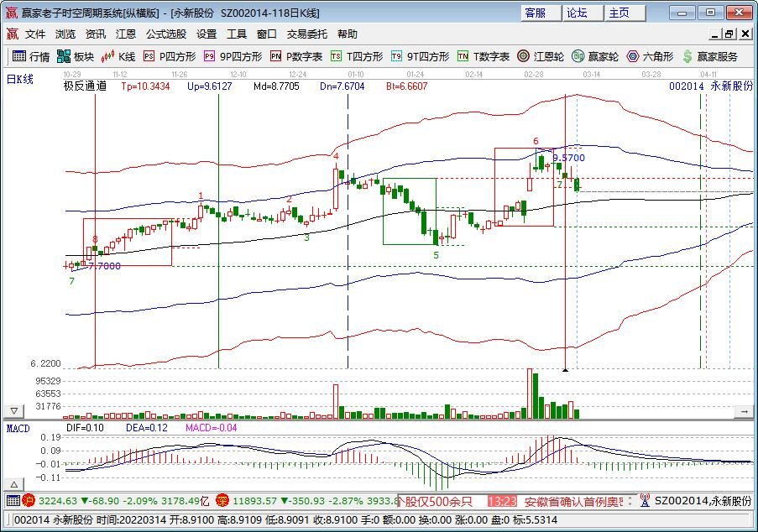Click the DIF=0.10 value
This screenshot has width=758, height=532.
tap(85, 428)
